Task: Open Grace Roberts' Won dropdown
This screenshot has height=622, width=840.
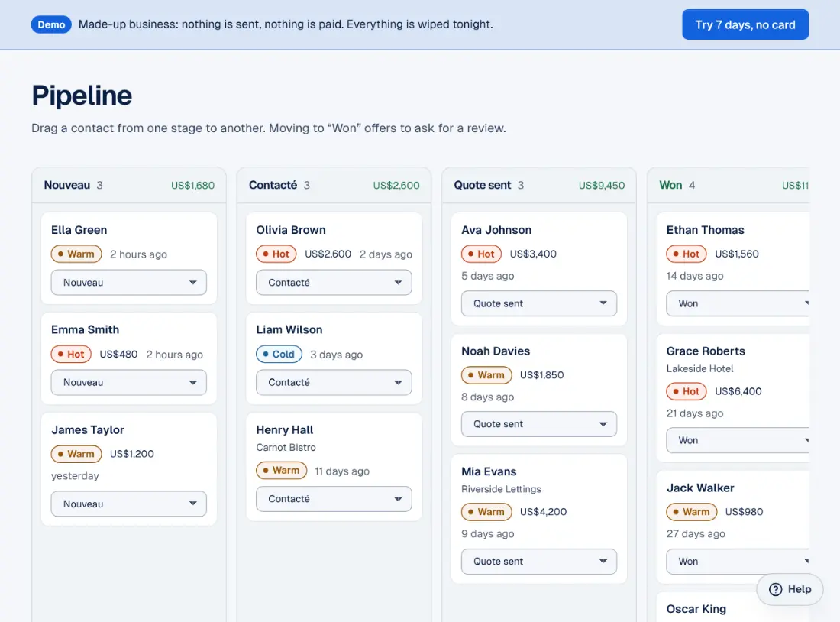Action: [x=738, y=440]
